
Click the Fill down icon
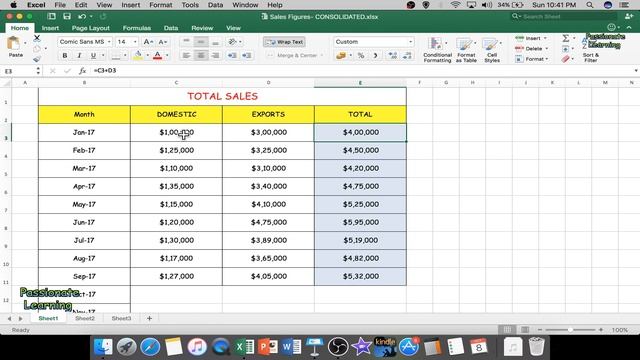565,49
